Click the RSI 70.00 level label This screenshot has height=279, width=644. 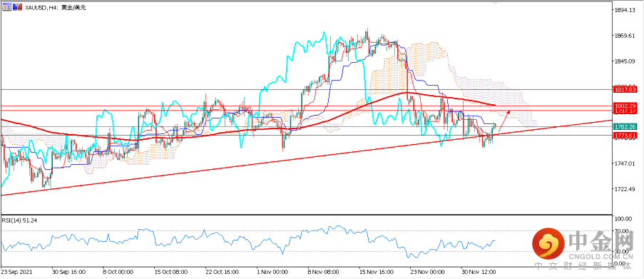coord(621,230)
